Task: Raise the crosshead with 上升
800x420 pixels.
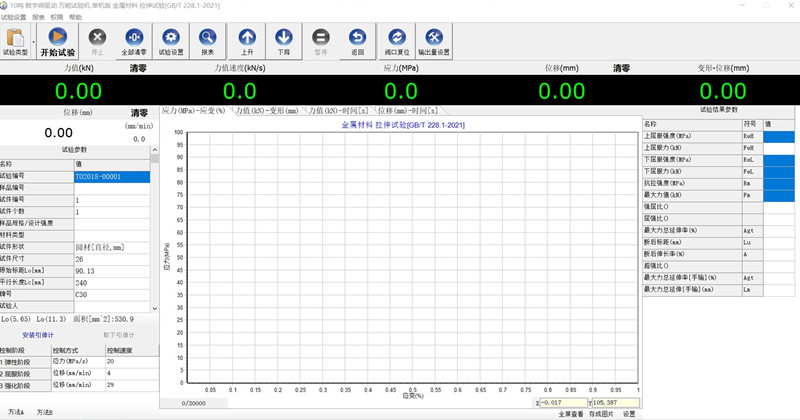Action: tap(247, 41)
